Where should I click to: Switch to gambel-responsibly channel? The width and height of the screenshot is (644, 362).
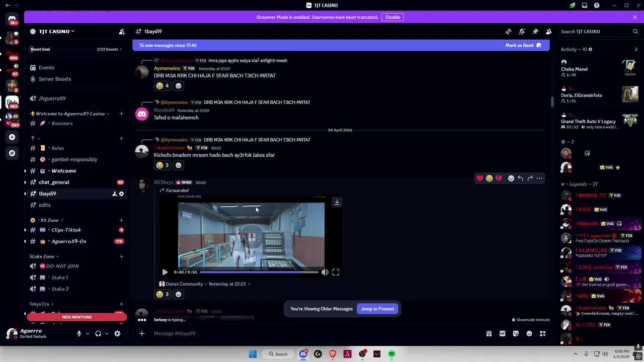tap(76, 159)
